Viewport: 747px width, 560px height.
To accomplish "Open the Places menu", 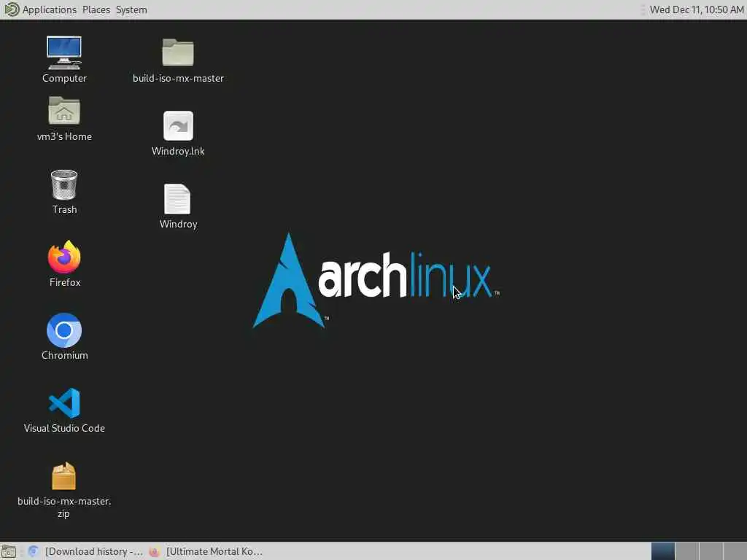I will pos(96,9).
